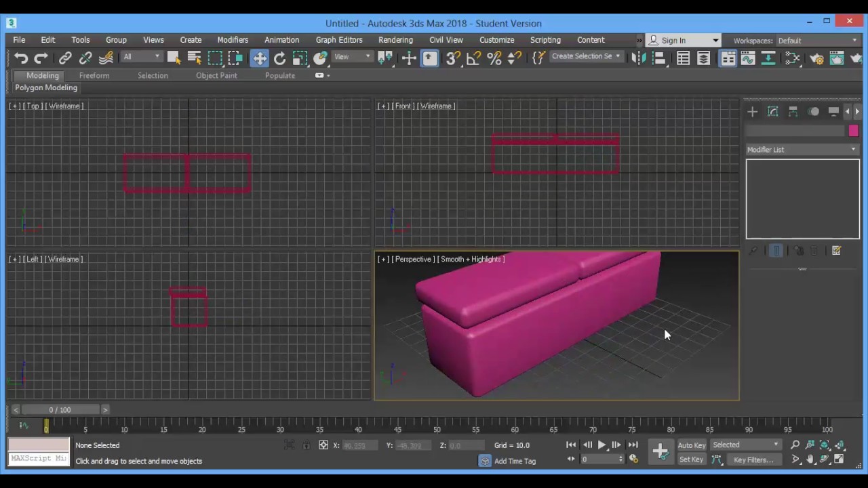
Task: Open the Render Setup dialog
Action: pos(816,58)
